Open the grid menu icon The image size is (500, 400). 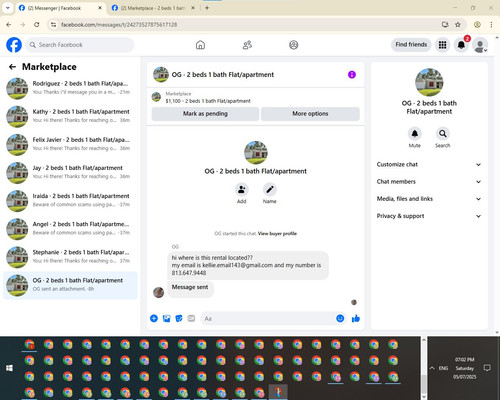coord(442,45)
